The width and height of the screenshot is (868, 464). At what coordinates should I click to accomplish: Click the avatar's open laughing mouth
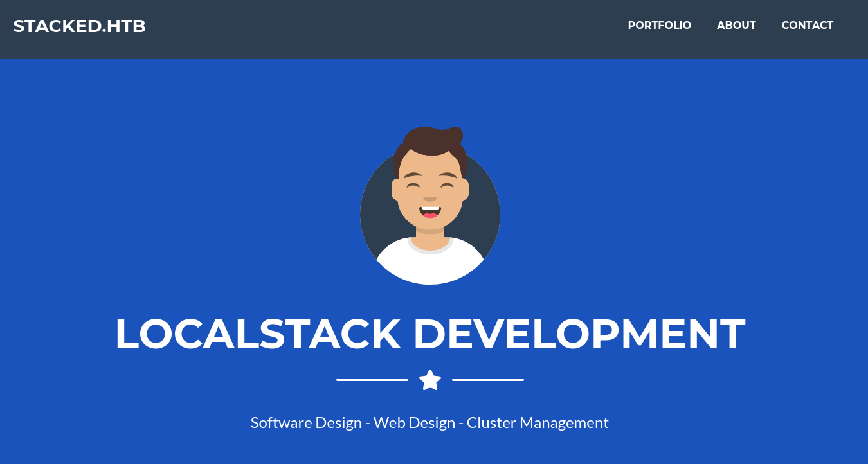[x=430, y=211]
